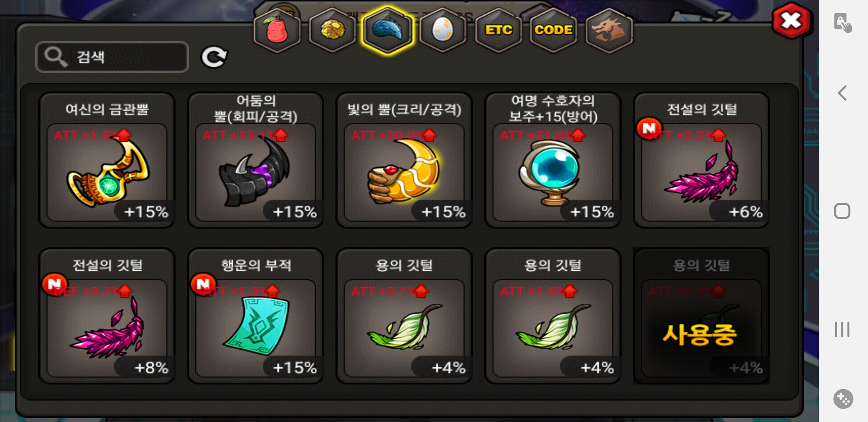The width and height of the screenshot is (868, 422).
Task: Select the dragon head category tab
Action: pyautogui.click(x=609, y=30)
